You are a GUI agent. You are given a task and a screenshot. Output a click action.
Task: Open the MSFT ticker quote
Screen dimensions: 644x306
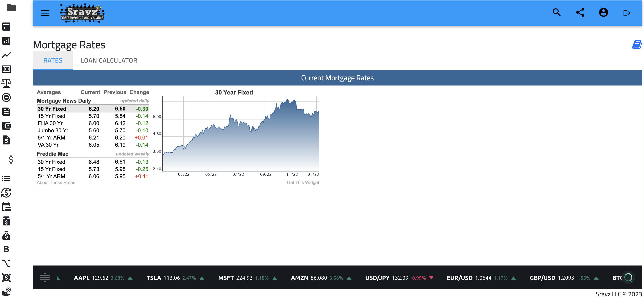click(247, 278)
